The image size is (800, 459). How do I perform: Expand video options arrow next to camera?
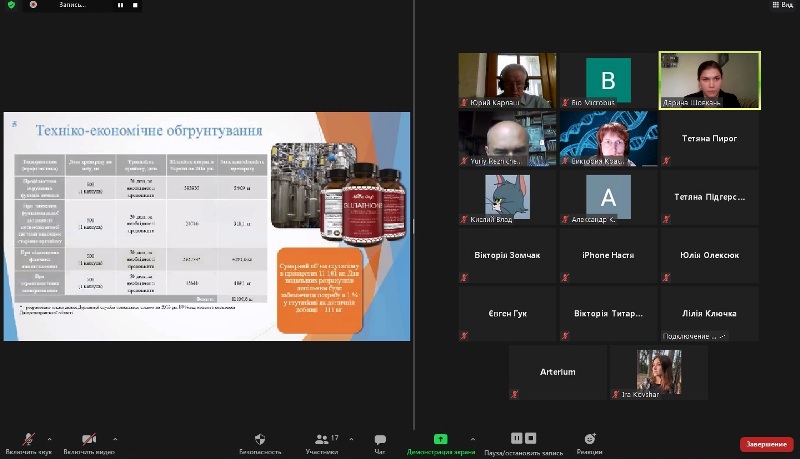115,439
